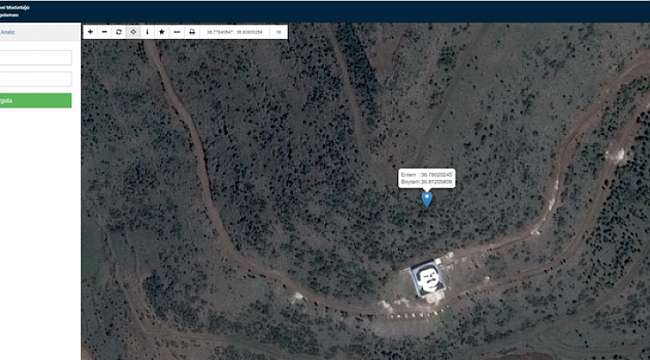
Task: Open the Analiz tab in sidebar
Action: coord(7,32)
